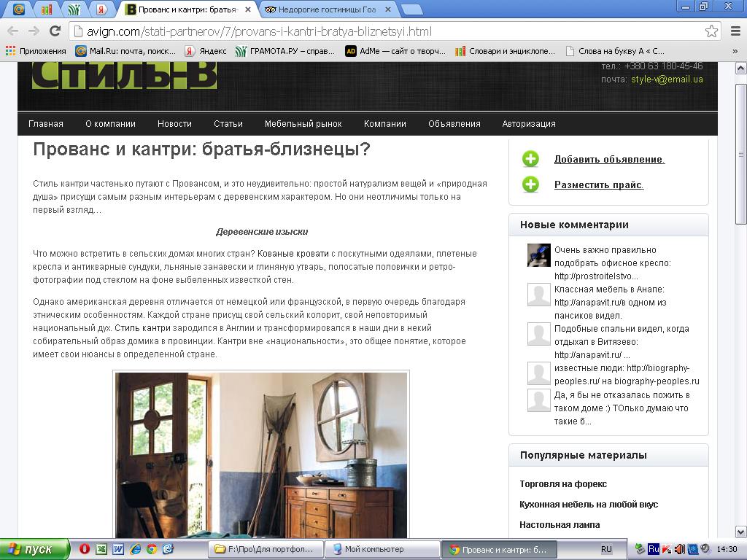Click the scrollbar down arrow
Viewport: 747px width, 560px height.
tap(741, 532)
